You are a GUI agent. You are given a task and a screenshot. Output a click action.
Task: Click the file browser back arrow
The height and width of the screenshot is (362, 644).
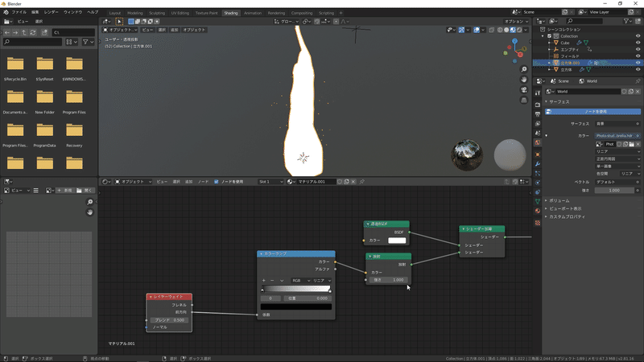click(x=7, y=32)
